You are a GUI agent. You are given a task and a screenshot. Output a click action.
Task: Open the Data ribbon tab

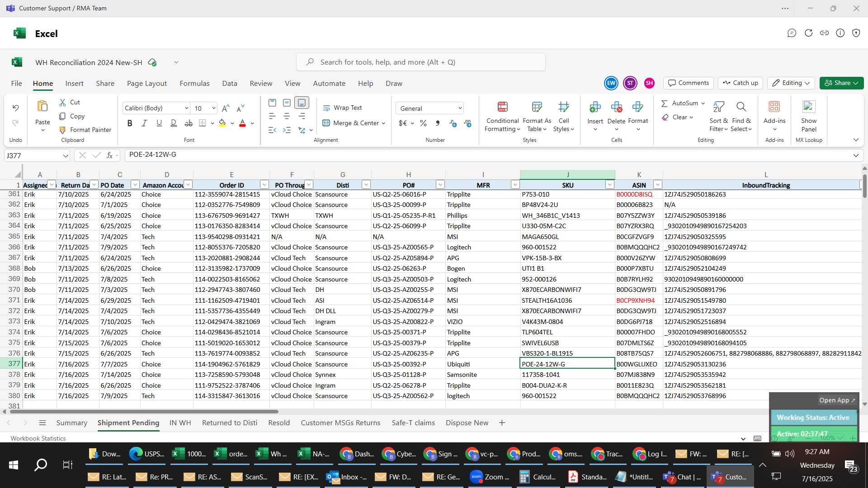230,84
